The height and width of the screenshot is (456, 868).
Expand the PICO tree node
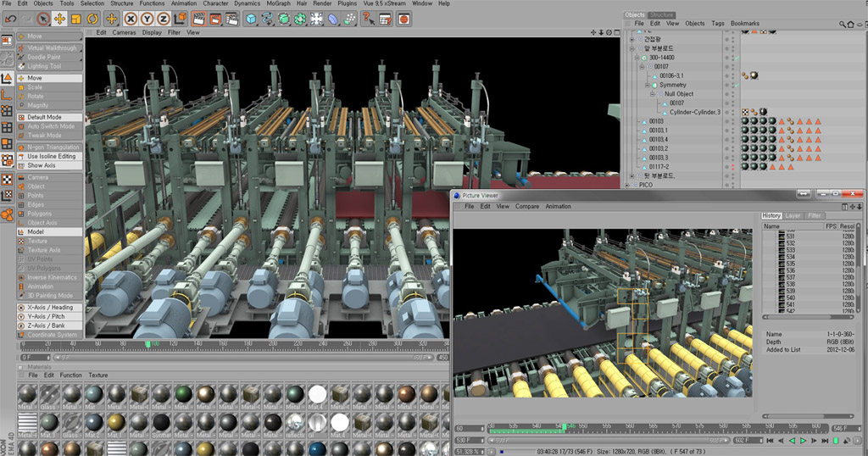[626, 185]
